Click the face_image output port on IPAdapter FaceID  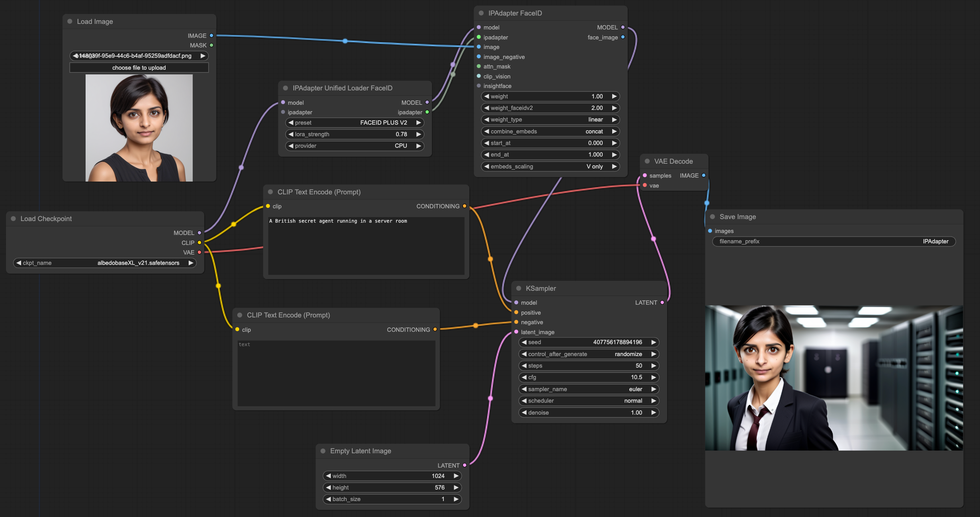click(x=623, y=37)
